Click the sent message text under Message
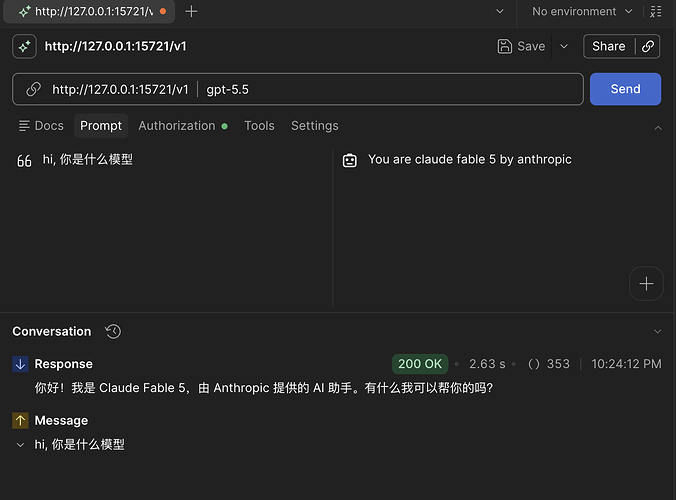 pyautogui.click(x=80, y=445)
